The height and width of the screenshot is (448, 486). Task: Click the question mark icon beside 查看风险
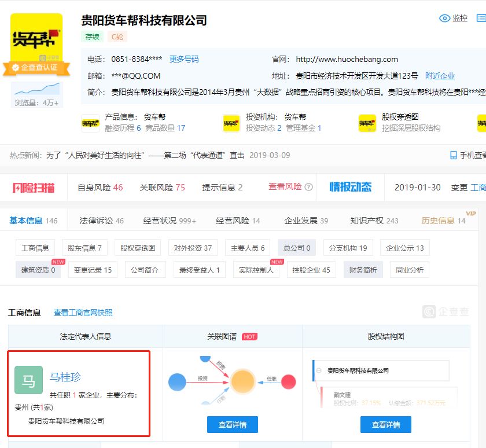point(308,187)
